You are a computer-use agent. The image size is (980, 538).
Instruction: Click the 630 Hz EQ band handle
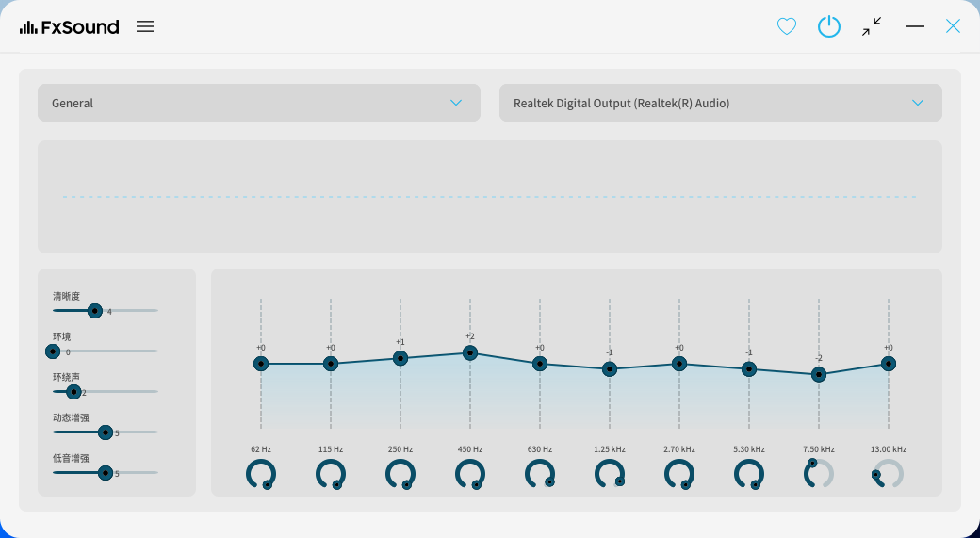(x=540, y=364)
